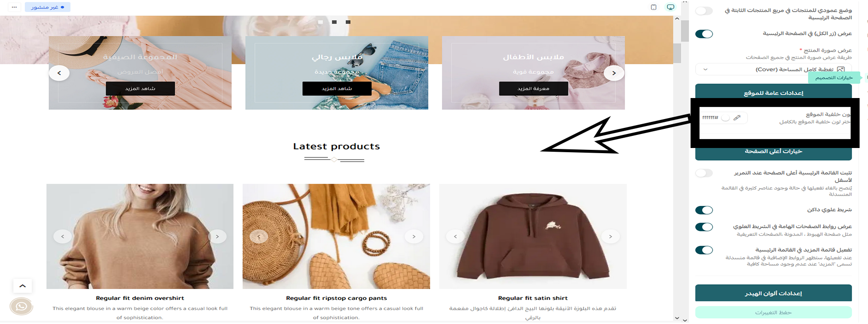
Task: Switch to desktop preview icon
Action: click(670, 7)
